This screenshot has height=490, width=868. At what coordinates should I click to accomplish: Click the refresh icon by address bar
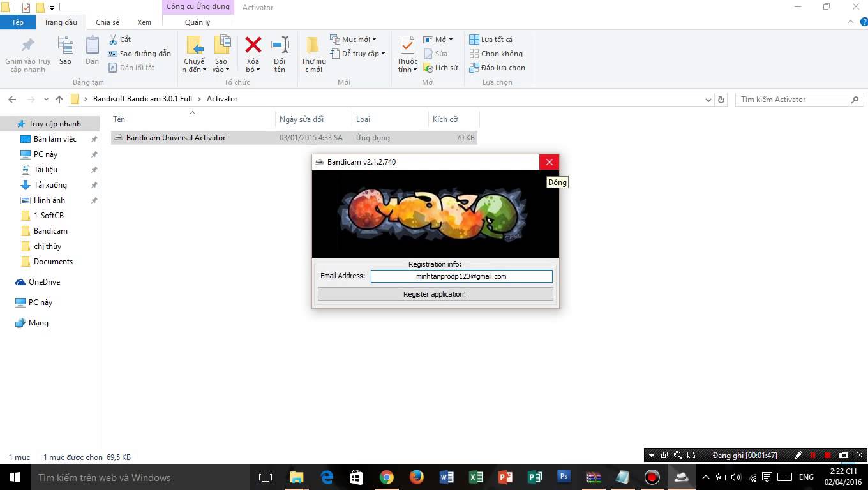pos(721,100)
